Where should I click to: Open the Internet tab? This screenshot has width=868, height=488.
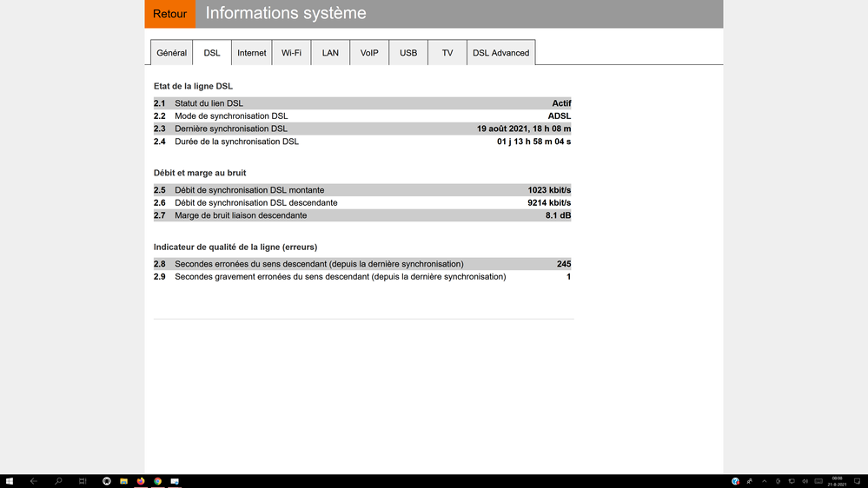point(252,53)
